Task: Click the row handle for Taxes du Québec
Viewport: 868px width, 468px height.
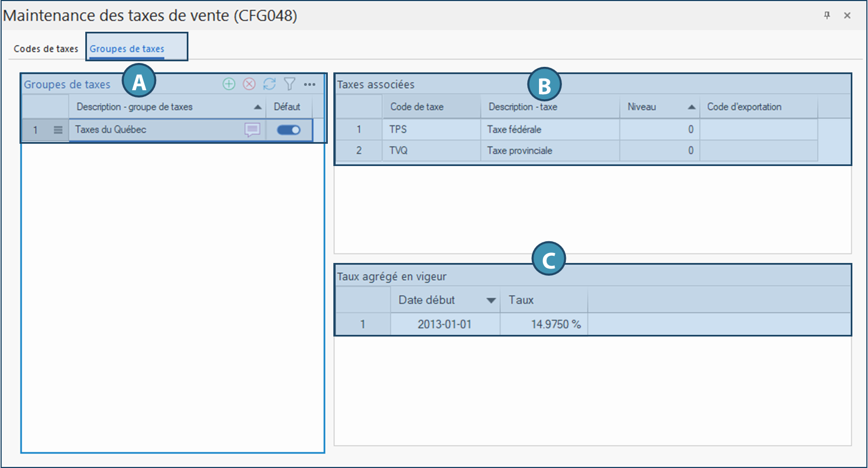Action: [58, 130]
